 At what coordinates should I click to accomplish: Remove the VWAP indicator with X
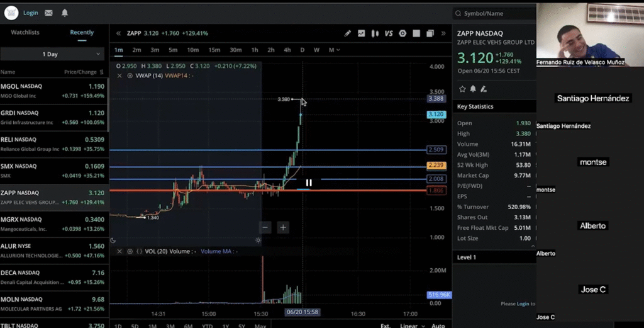click(x=119, y=76)
